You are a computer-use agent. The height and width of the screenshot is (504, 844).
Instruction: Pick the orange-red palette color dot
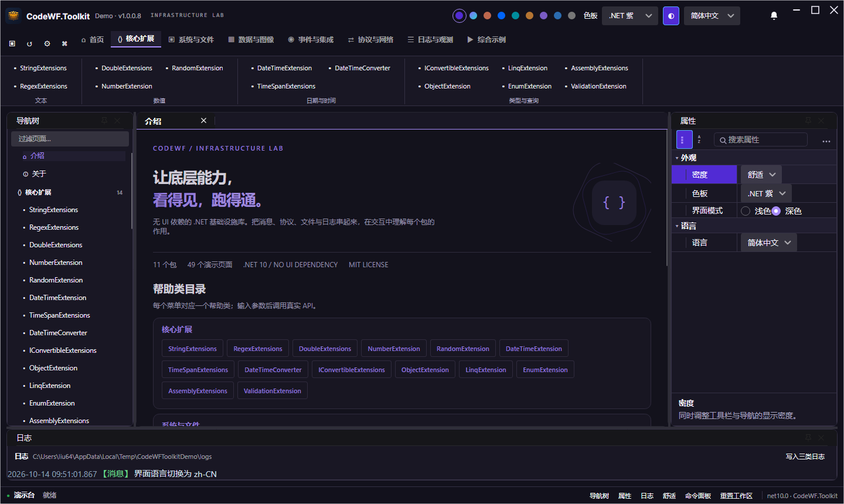tap(487, 16)
